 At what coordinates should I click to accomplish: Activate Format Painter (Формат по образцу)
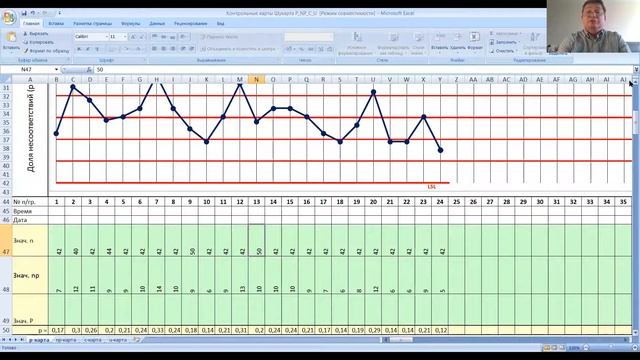point(46,51)
